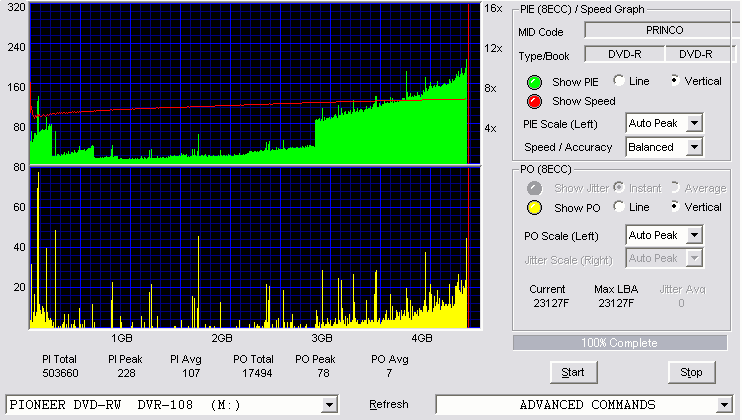Screen dimensions: 742x420
Task: Click the PO Peak value 78
Action: tap(323, 373)
